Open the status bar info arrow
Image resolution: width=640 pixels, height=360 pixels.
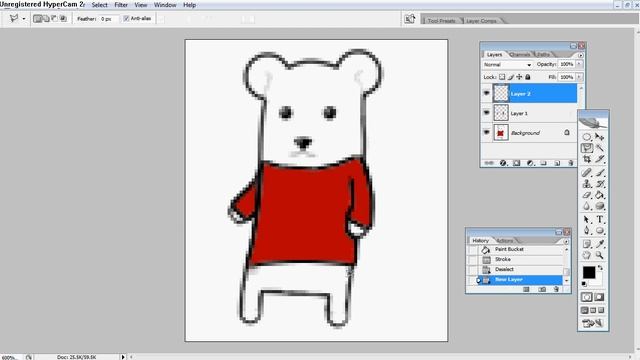(x=123, y=357)
